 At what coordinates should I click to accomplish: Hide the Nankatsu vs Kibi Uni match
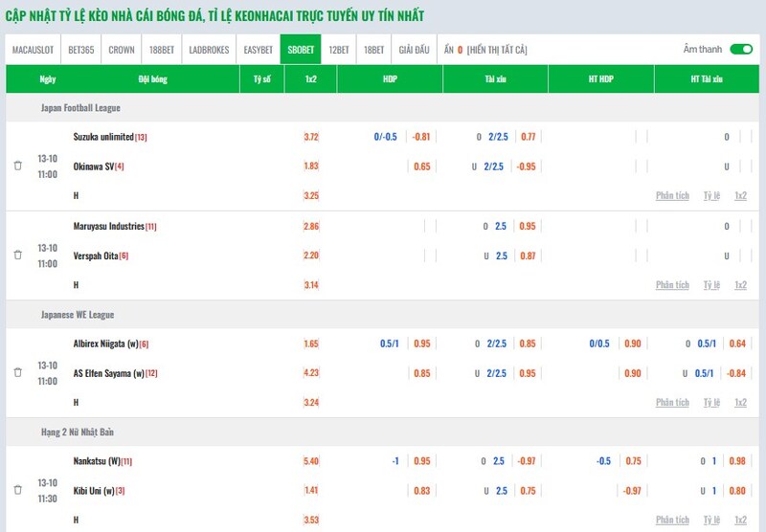click(x=17, y=490)
